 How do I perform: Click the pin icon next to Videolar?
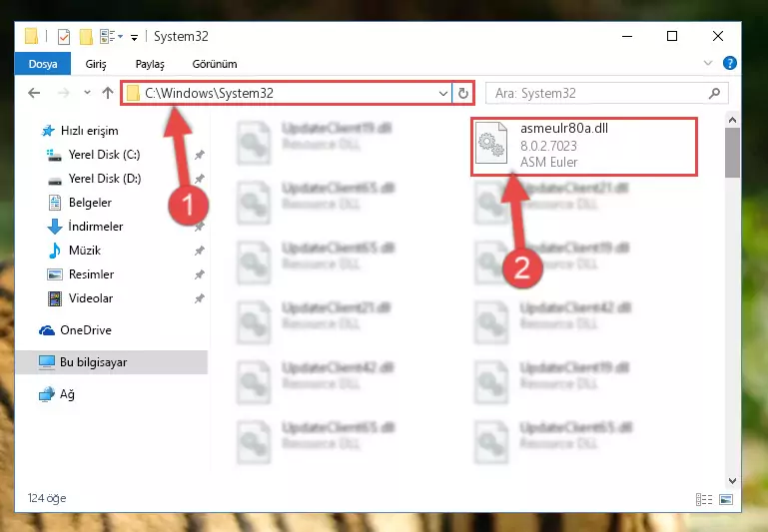point(200,298)
